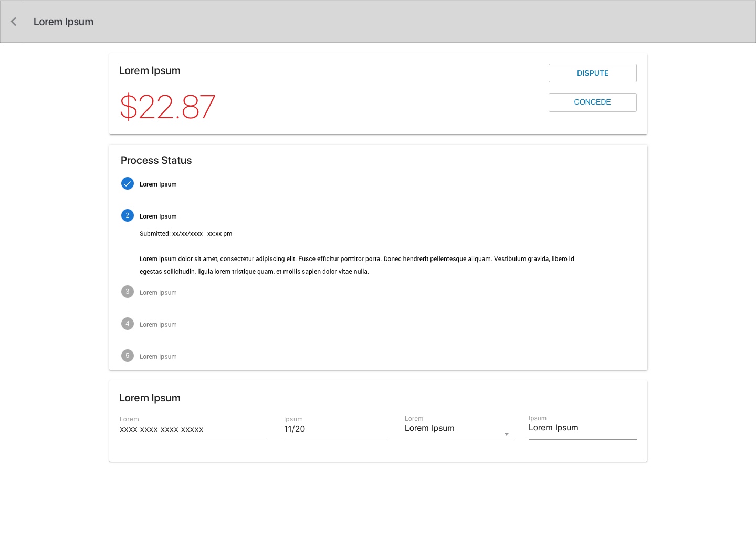Click the step 4 circle icon

pyautogui.click(x=128, y=324)
